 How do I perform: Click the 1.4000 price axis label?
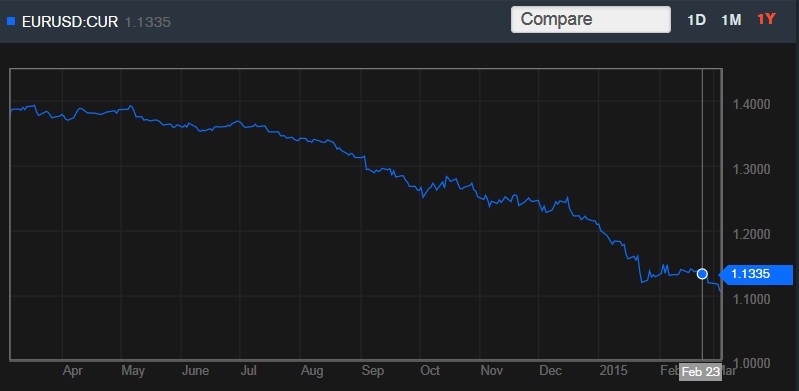751,105
